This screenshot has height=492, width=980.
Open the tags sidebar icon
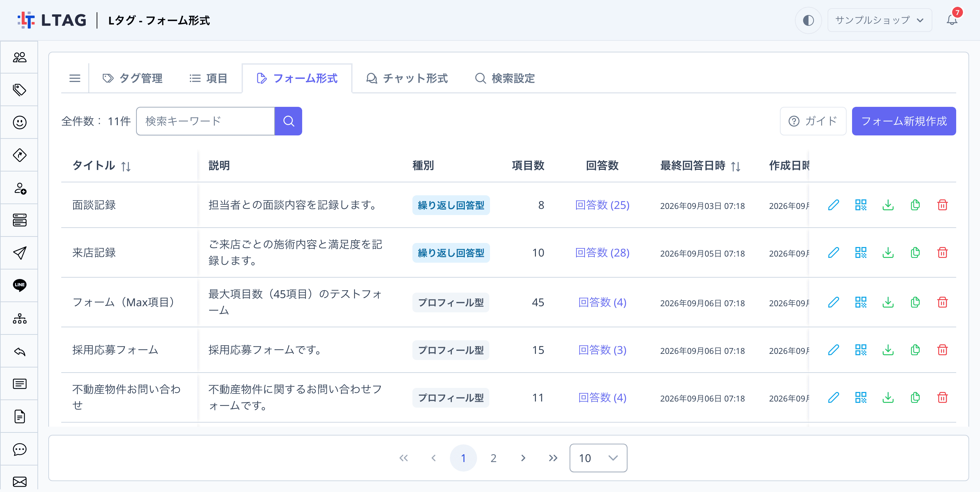(19, 90)
